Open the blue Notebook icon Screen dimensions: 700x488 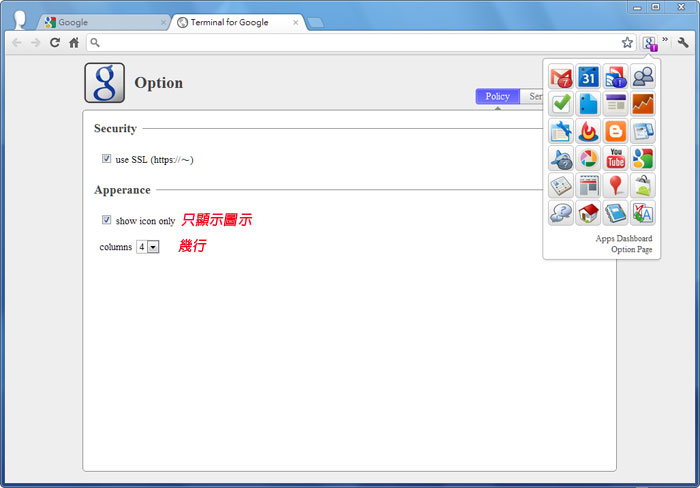[x=616, y=213]
